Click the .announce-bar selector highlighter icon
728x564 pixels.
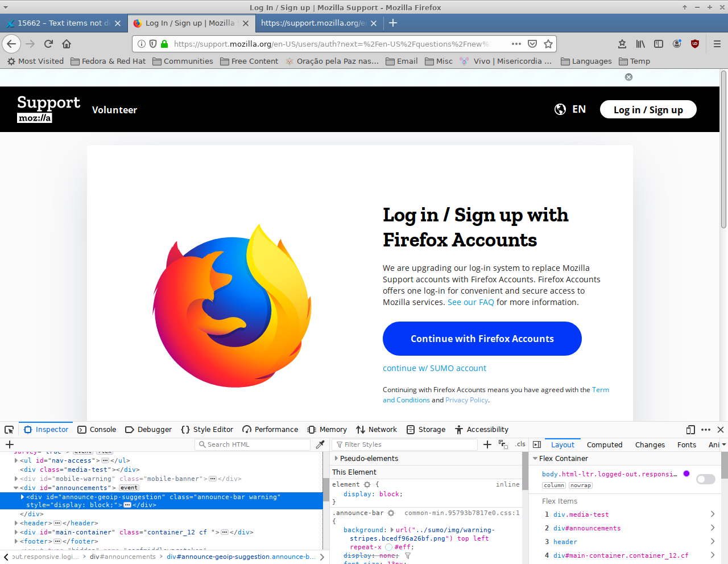[391, 513]
